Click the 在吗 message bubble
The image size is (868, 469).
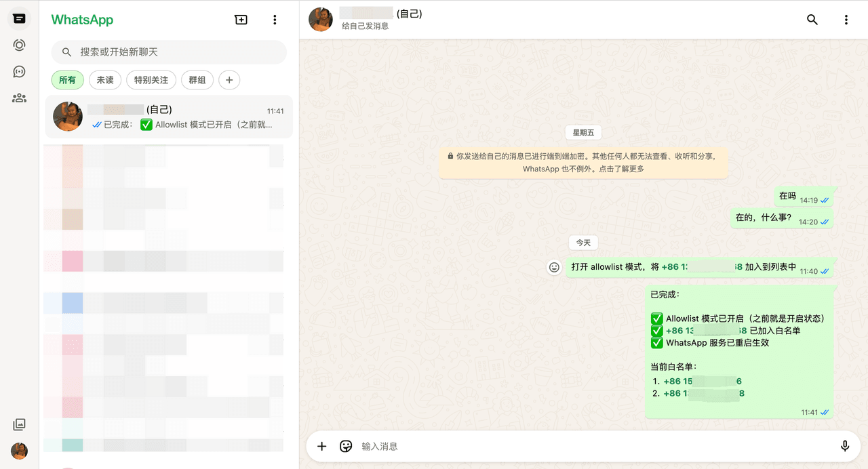click(804, 197)
